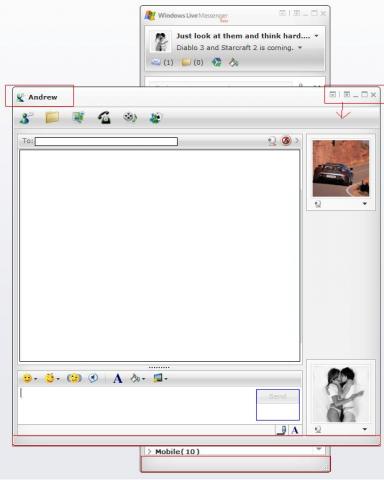
Task: Click the green arrows icon in the Messenger window
Action: click(x=217, y=62)
